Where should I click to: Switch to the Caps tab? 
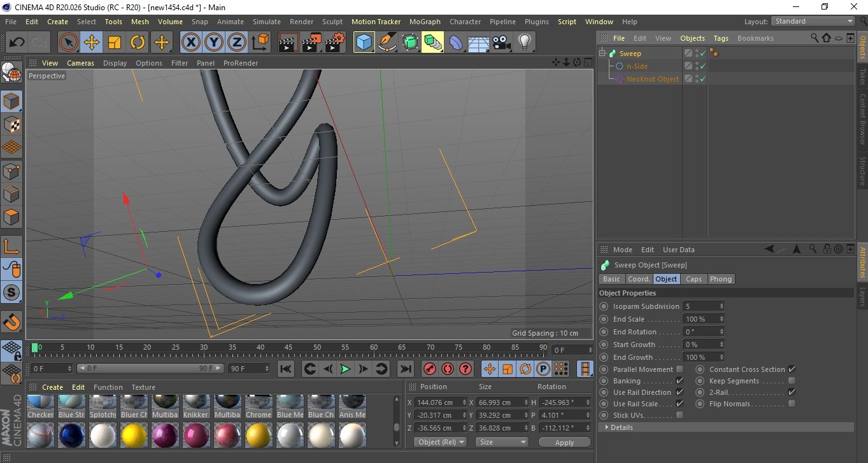694,279
